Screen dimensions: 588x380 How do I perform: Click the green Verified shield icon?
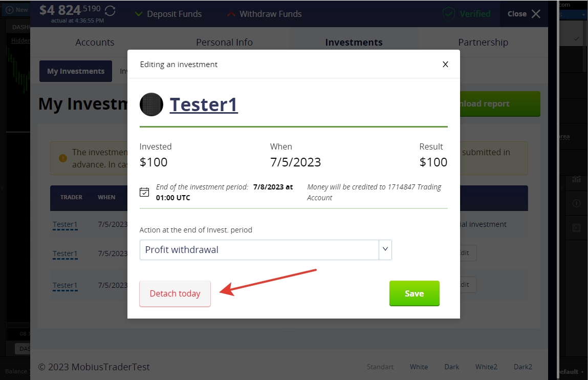coord(448,14)
